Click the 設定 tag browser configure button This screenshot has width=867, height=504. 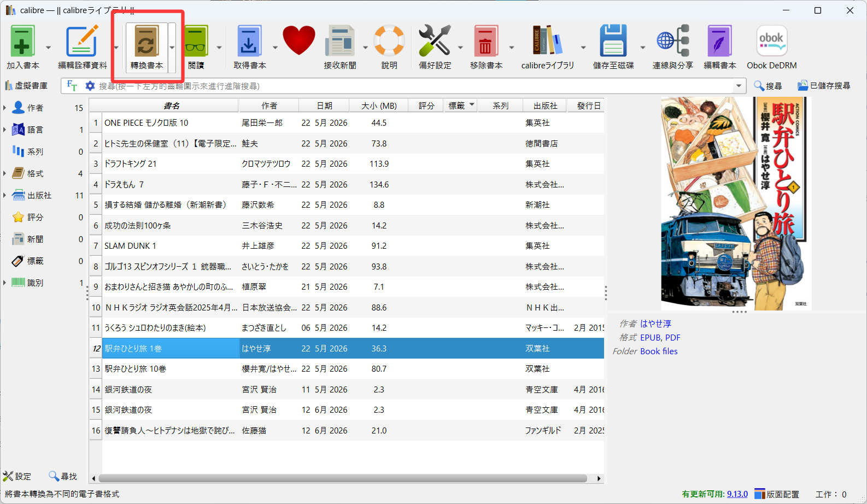point(17,476)
